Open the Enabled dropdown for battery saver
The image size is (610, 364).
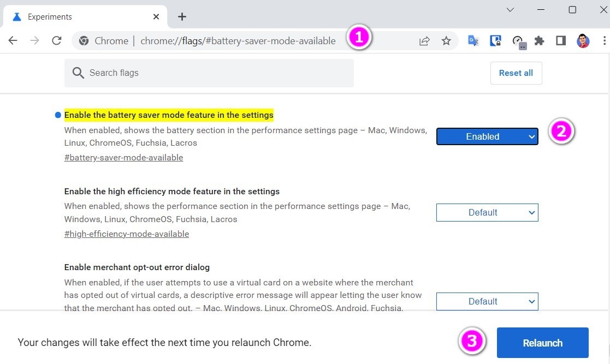(x=487, y=136)
